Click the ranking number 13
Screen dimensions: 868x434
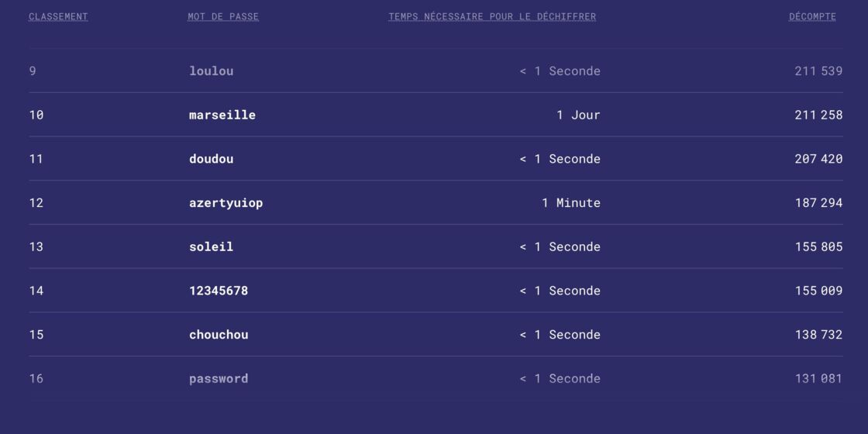36,247
